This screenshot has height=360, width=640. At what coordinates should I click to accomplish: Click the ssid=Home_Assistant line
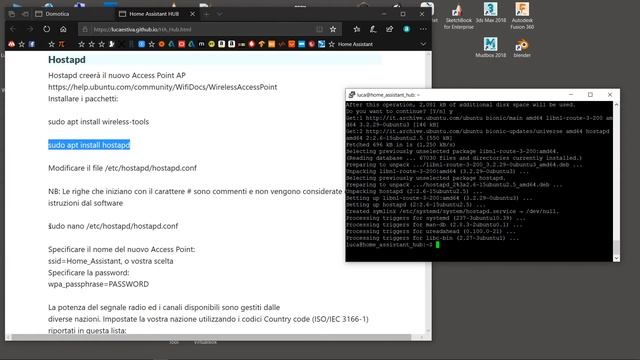[111, 261]
